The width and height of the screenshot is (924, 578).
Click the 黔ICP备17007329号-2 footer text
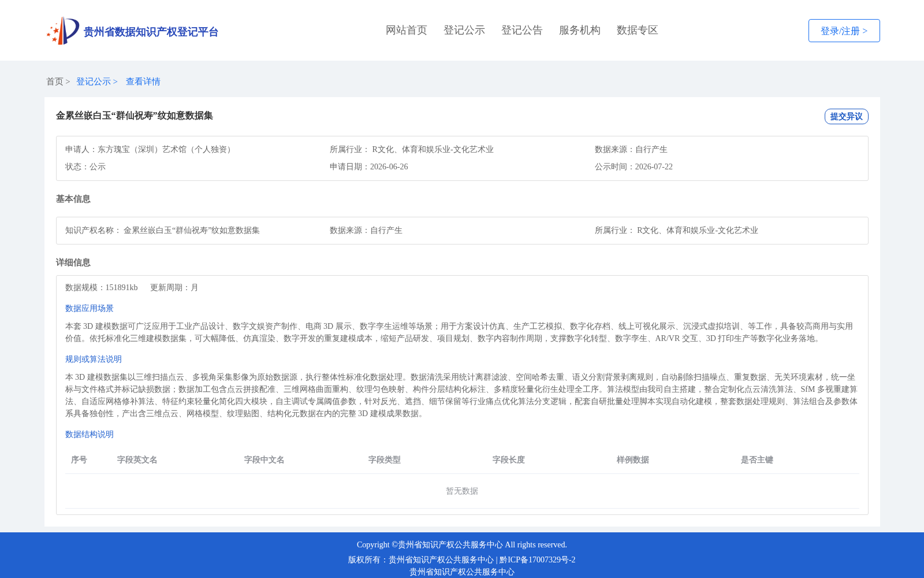[x=538, y=560]
